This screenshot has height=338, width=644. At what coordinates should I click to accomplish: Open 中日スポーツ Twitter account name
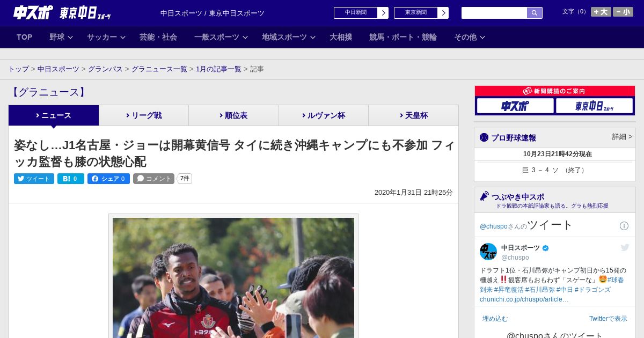pos(521,248)
